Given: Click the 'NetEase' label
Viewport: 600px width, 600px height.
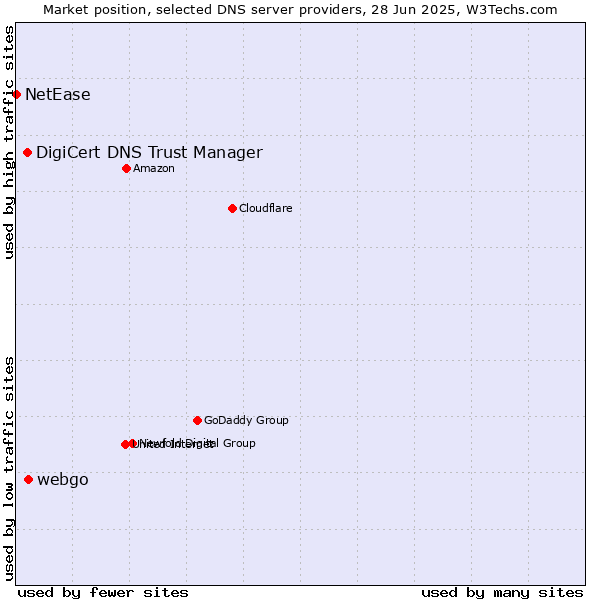Looking at the screenshot, I should point(58,95).
